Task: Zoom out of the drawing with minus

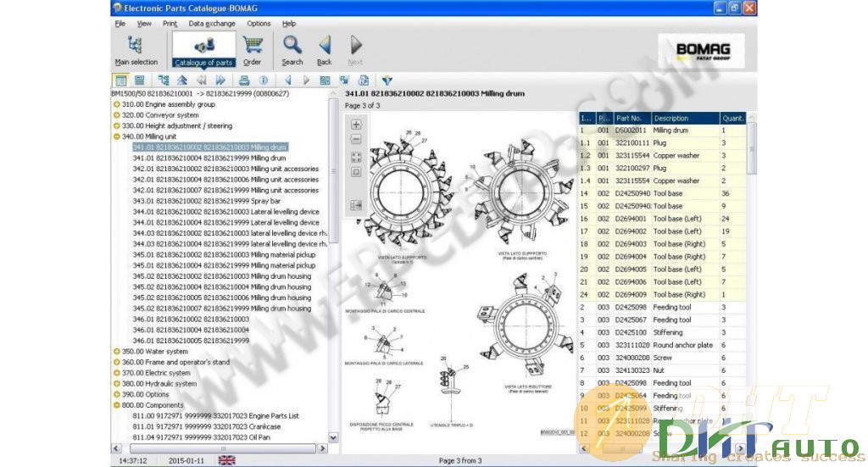Action: pos(357,140)
